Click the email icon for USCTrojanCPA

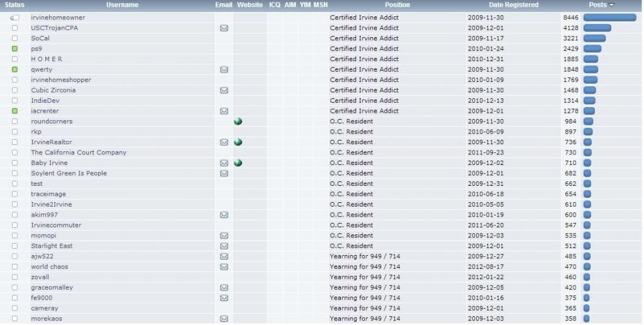pyautogui.click(x=224, y=28)
